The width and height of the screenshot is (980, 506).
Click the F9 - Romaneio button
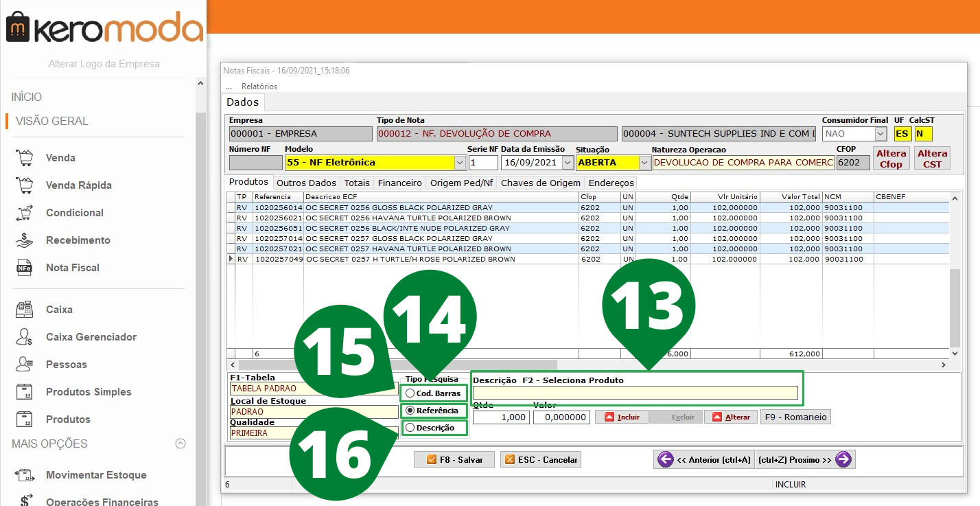click(x=795, y=417)
